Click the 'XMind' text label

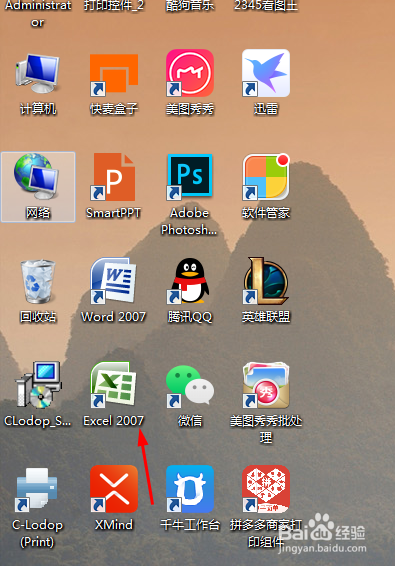[114, 524]
